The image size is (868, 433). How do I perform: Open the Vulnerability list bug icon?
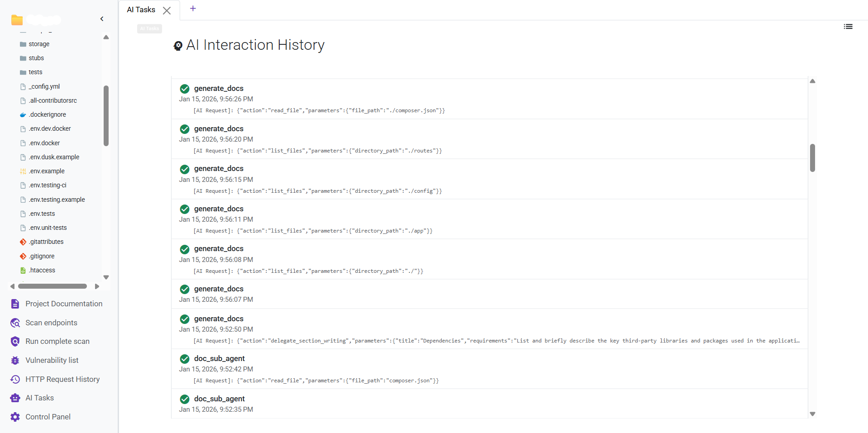click(x=15, y=360)
